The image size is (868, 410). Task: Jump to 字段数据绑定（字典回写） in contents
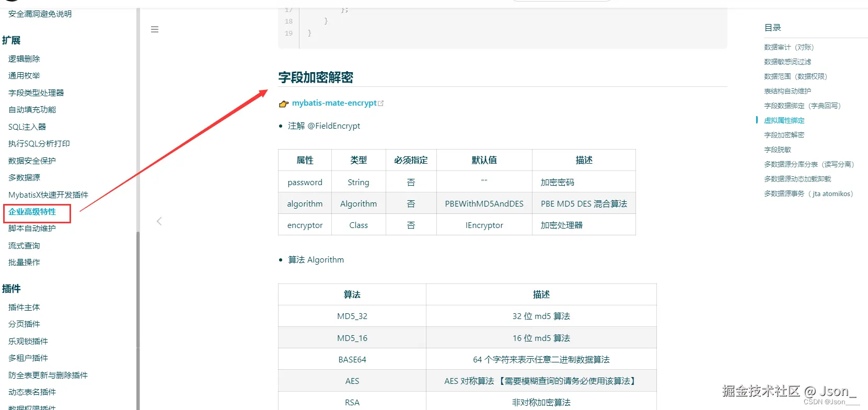point(803,106)
